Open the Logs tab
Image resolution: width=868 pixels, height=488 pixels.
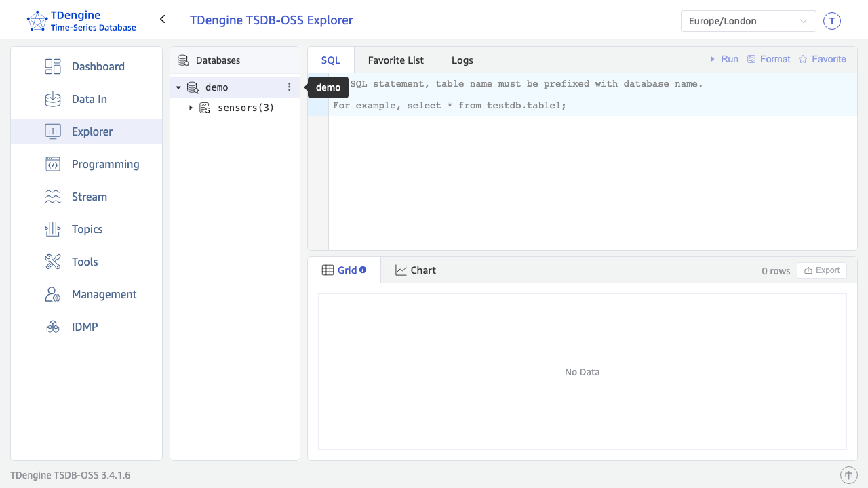coord(462,60)
